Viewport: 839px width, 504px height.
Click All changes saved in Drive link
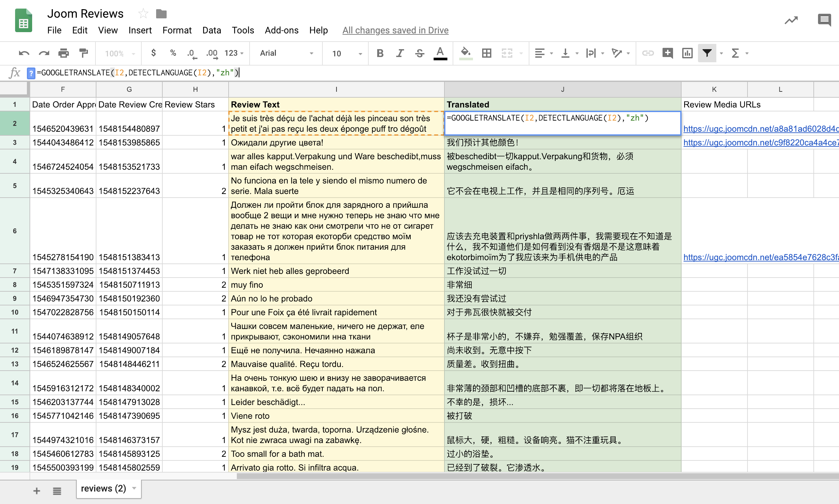coord(395,30)
